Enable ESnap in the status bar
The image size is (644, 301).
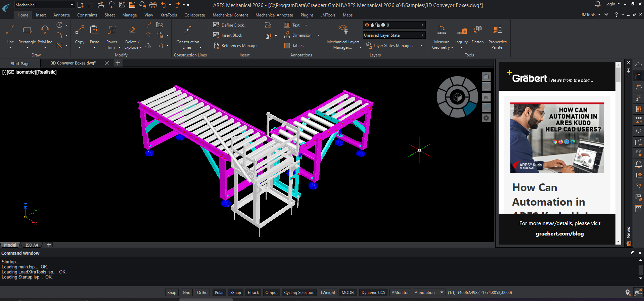click(x=235, y=293)
